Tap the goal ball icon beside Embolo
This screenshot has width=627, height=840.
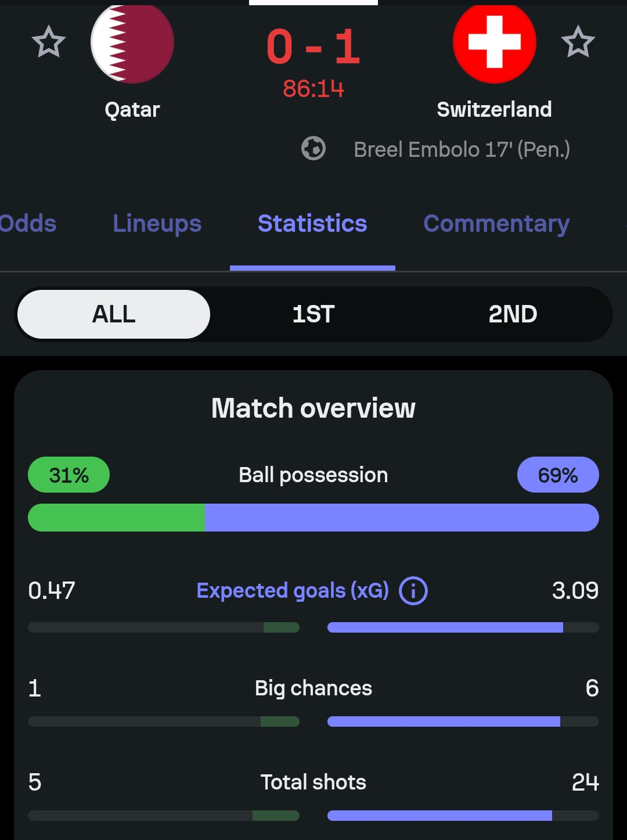(x=313, y=148)
